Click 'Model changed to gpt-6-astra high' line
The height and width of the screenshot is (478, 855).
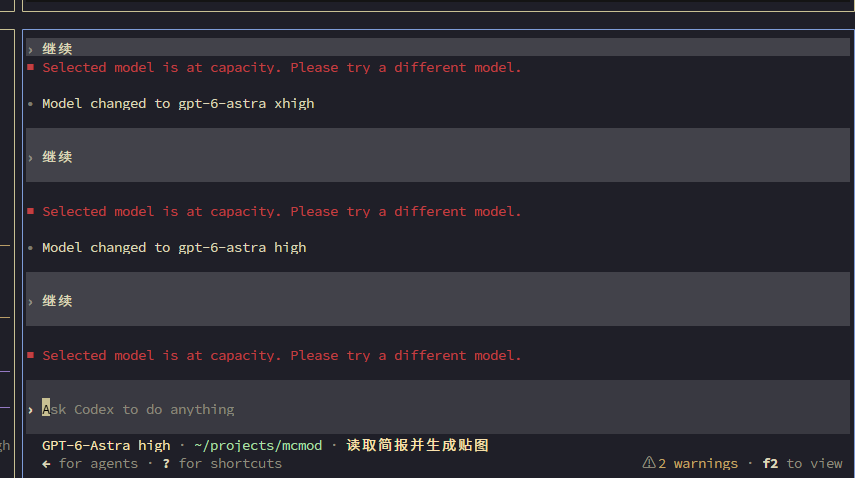[x=174, y=247]
